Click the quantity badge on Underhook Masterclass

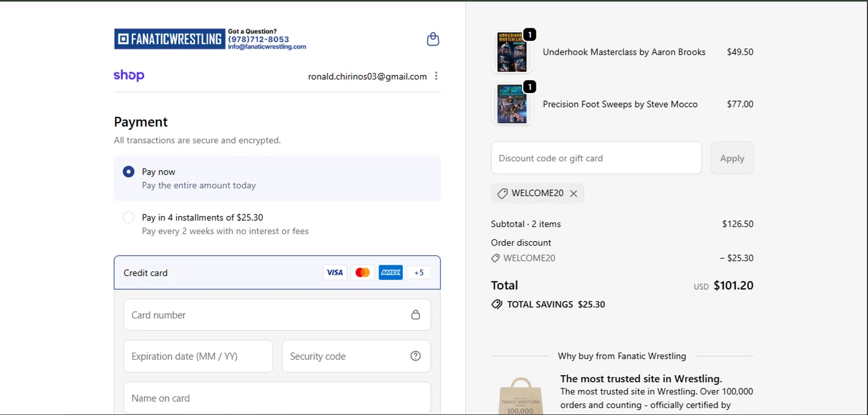coord(529,34)
